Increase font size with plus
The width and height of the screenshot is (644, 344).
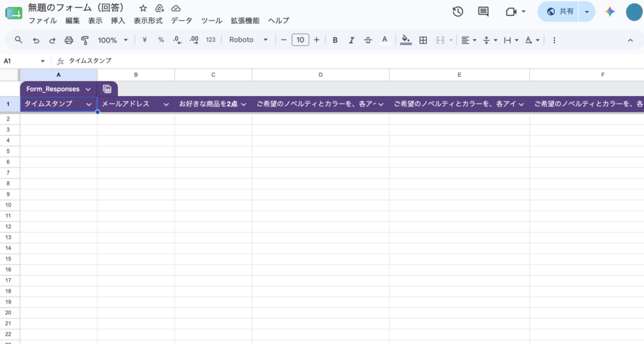coord(316,40)
